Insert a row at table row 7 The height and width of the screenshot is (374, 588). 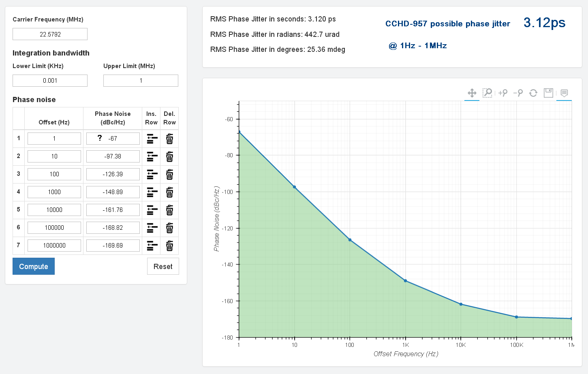[152, 246]
